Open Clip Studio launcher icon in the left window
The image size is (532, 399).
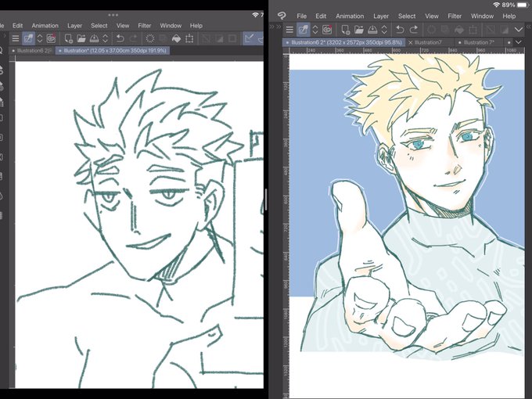(x=51, y=38)
